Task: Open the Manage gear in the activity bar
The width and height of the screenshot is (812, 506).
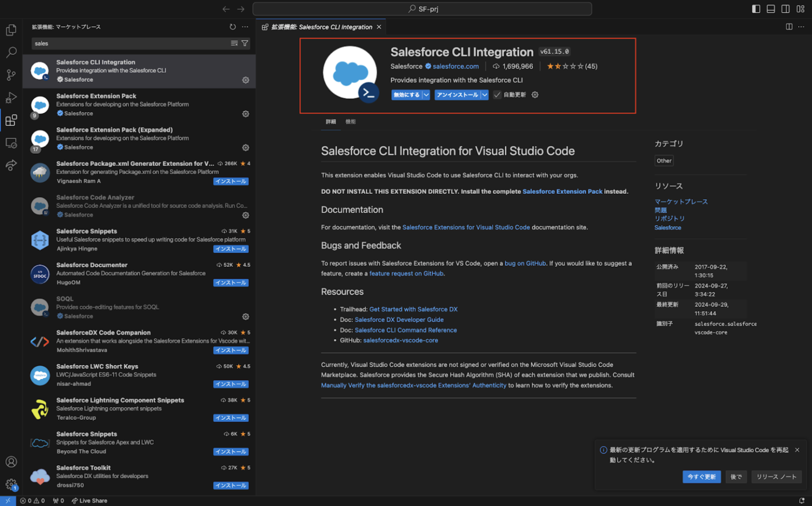Action: coord(11,484)
